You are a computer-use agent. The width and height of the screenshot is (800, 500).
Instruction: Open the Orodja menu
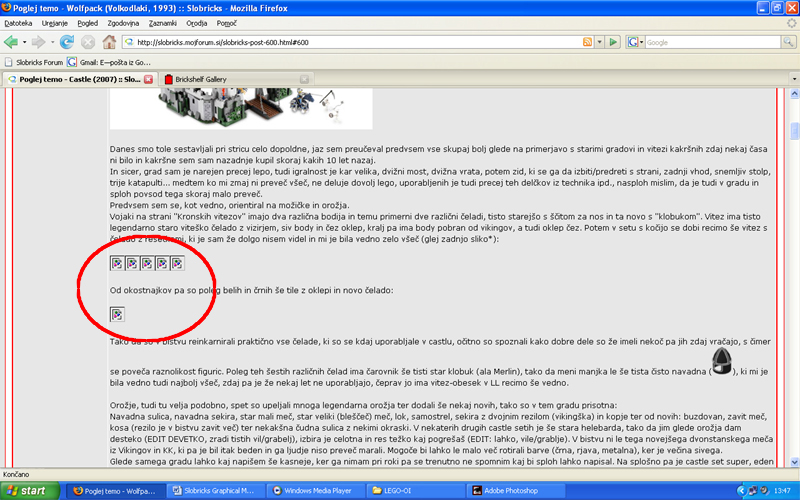tap(196, 23)
